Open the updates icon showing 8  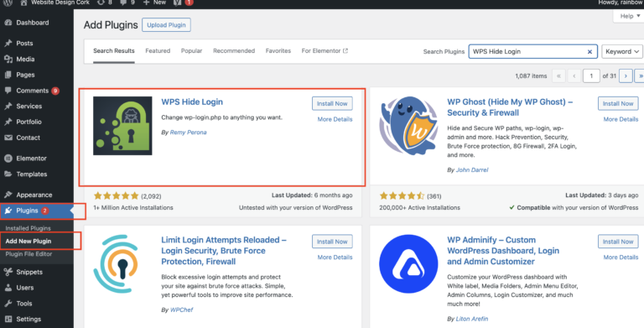[101, 3]
